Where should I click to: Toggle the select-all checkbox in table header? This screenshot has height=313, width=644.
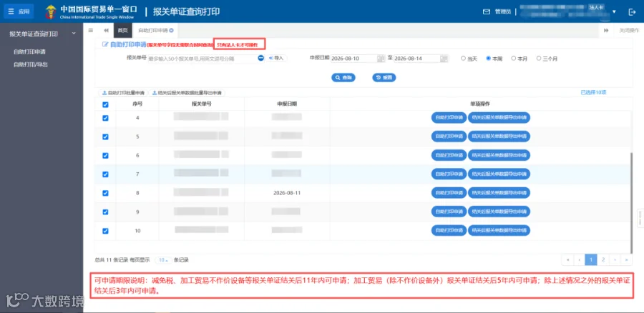(x=105, y=104)
